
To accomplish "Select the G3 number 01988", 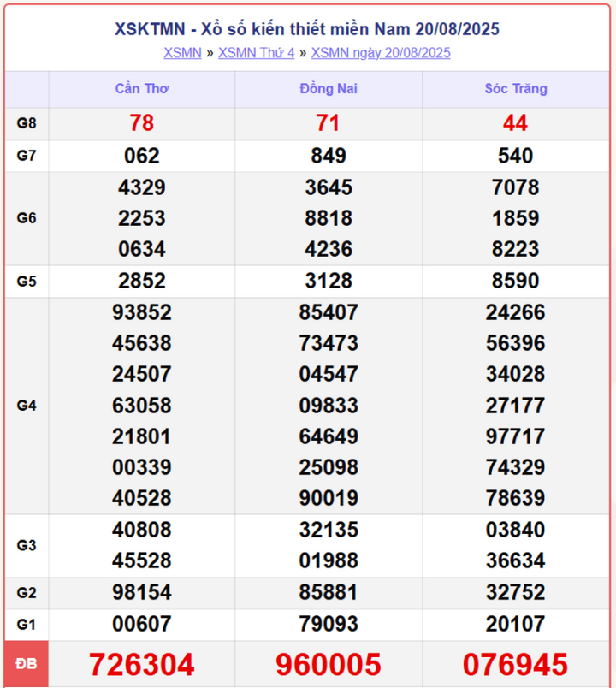I will pyautogui.click(x=329, y=560).
